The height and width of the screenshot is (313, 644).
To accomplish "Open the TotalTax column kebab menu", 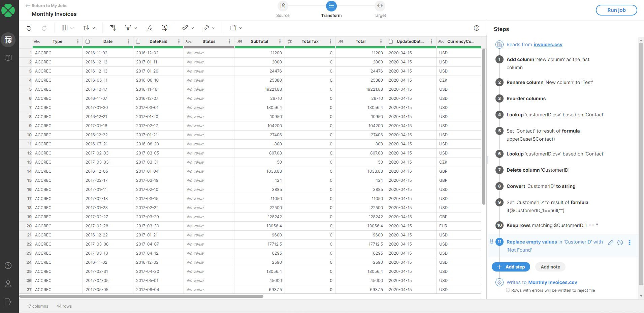I will (x=330, y=41).
